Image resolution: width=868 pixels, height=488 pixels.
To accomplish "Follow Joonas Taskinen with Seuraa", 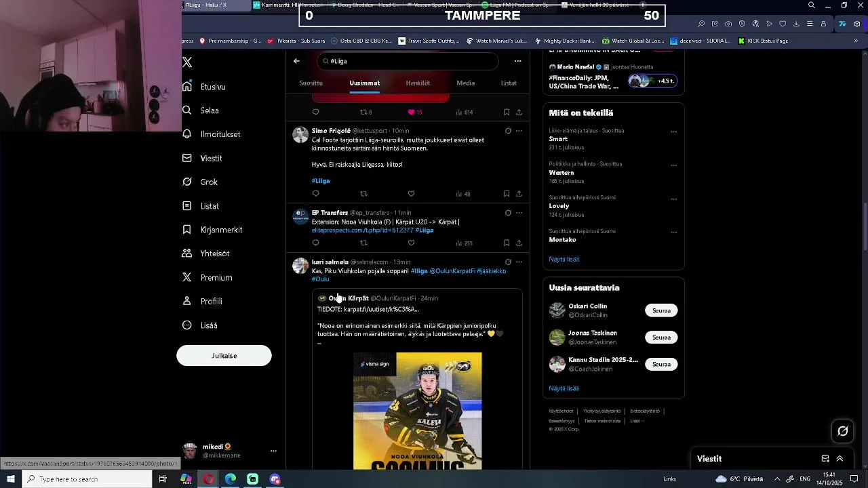I will tap(661, 337).
